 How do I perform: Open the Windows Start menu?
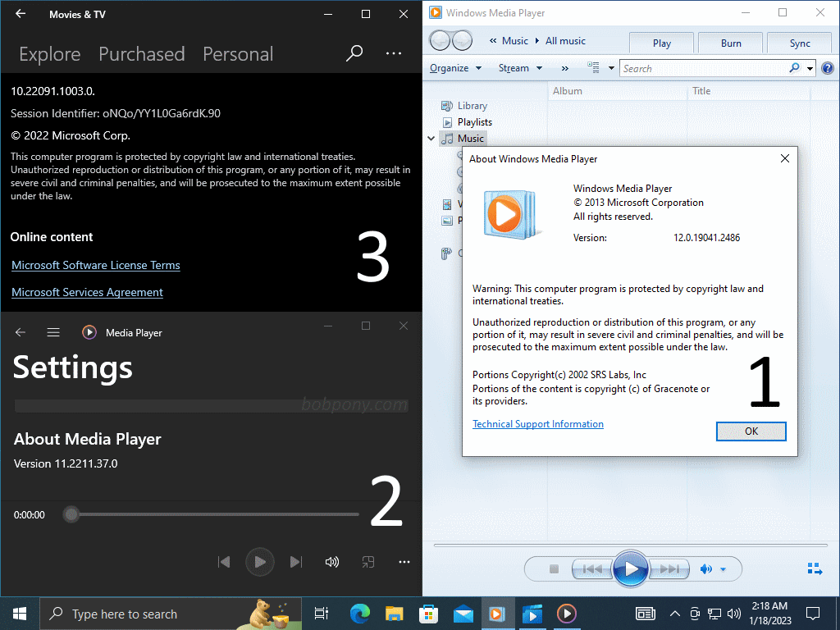pos(20,614)
